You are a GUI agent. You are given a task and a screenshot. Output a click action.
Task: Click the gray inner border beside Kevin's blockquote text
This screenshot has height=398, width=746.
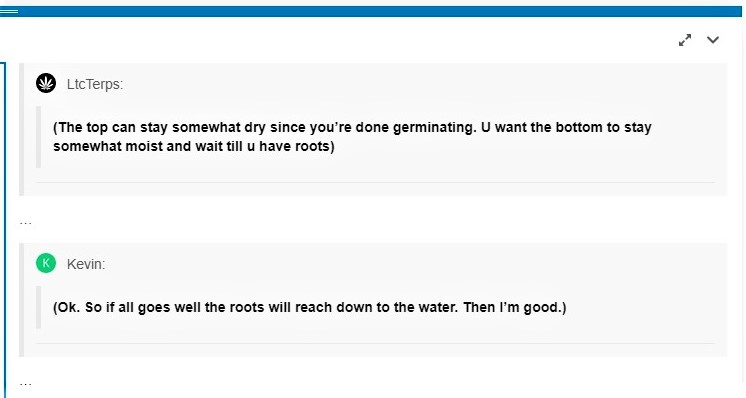pyautogui.click(x=39, y=307)
